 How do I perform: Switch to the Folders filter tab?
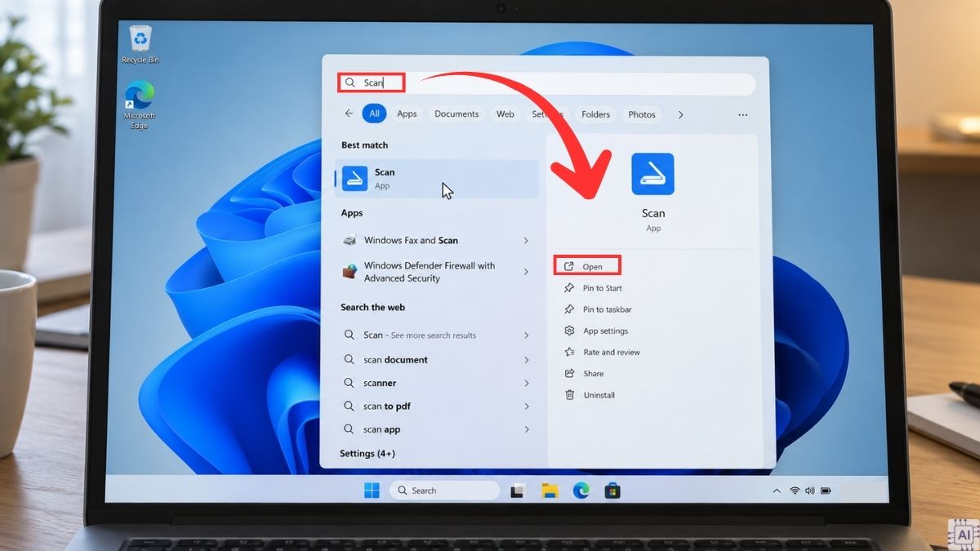[x=595, y=114]
